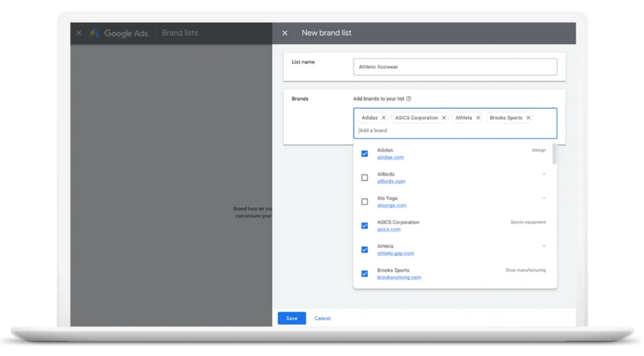Select the Brooks Sports chip label
Image resolution: width=644 pixels, height=356 pixels.
[506, 118]
